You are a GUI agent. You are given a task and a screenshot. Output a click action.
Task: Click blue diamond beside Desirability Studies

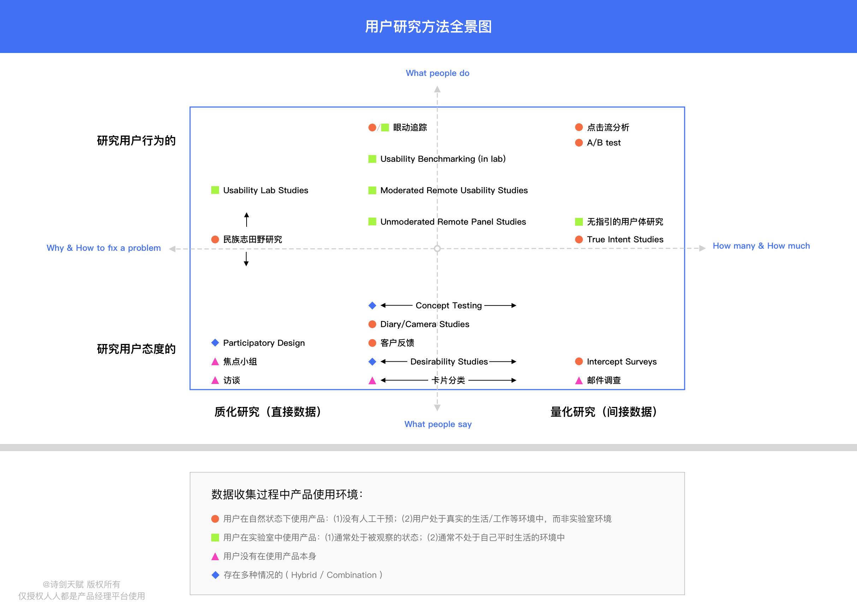[x=372, y=362]
